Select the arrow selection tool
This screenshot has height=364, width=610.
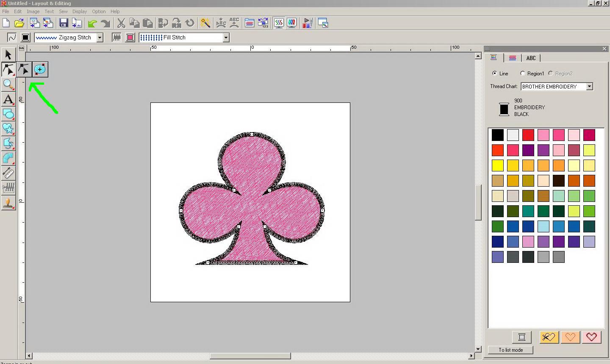[8, 55]
